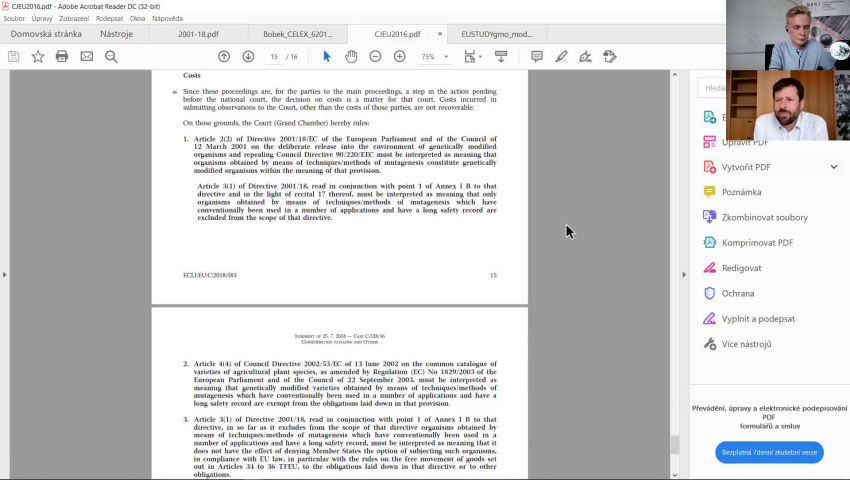The image size is (850, 480).
Task: Activate the Hand pan tool
Action: (x=351, y=56)
